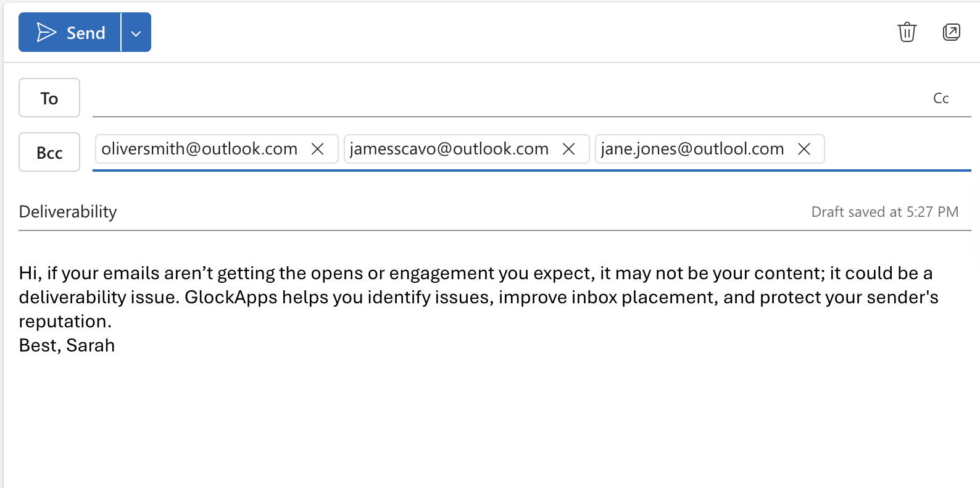Click blank area below the message signature
Screen dimensions: 980x488
pyautogui.click(x=488, y=420)
